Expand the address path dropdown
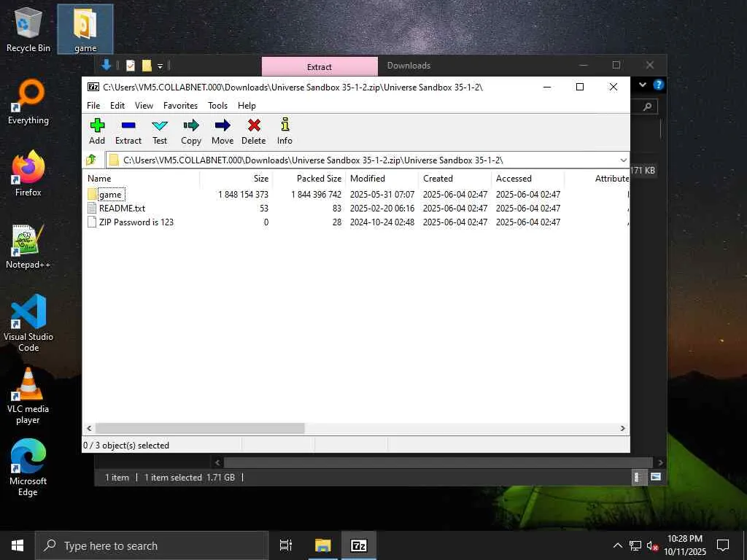Viewport: 747px width, 560px height. point(623,160)
